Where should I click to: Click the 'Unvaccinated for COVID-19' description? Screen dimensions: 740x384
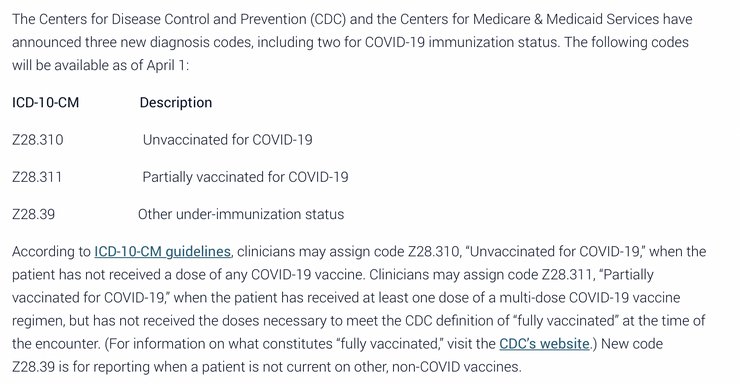(227, 140)
